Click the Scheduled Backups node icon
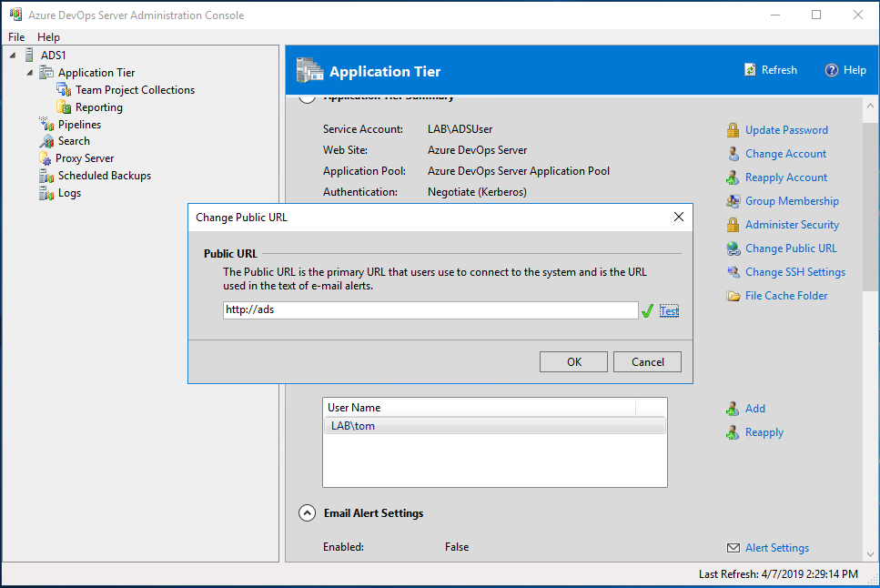 pos(46,176)
